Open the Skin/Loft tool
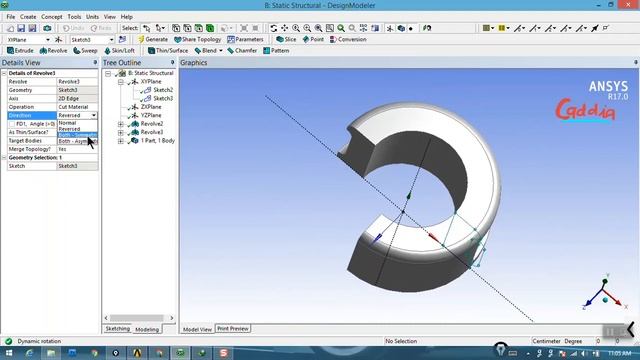The height and width of the screenshot is (360, 640). coord(119,51)
